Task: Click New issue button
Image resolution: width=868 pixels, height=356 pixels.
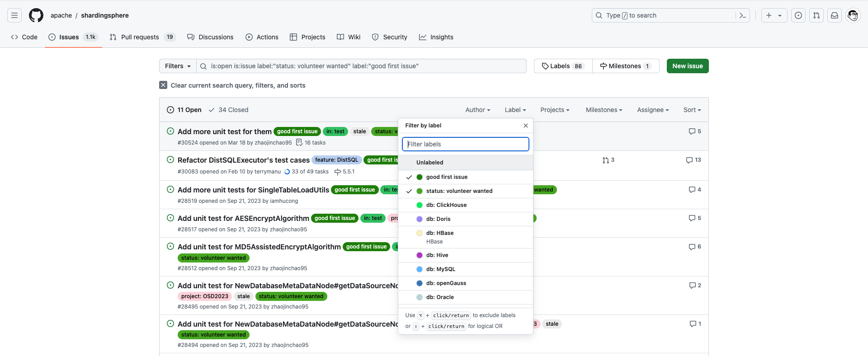Action: point(688,66)
